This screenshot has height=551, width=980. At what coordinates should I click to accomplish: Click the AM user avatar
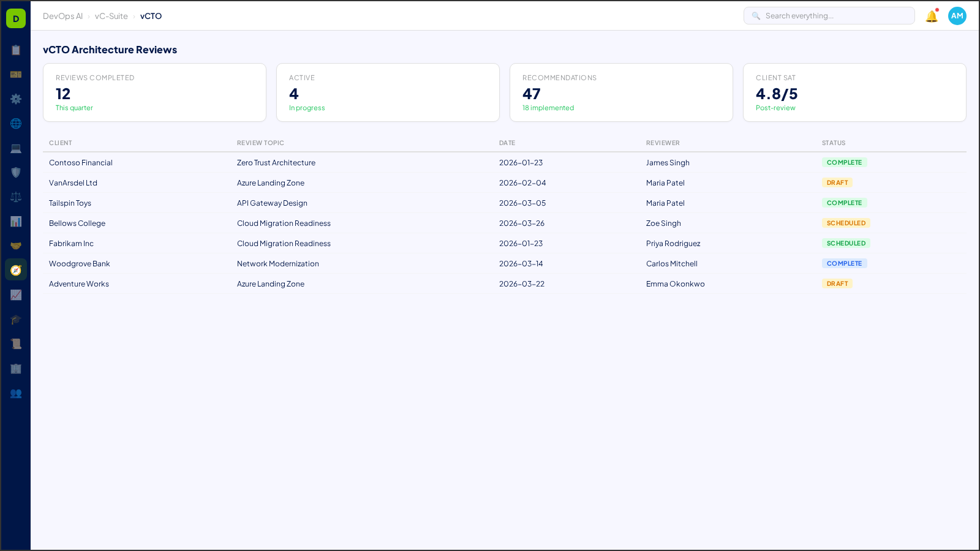tap(957, 16)
